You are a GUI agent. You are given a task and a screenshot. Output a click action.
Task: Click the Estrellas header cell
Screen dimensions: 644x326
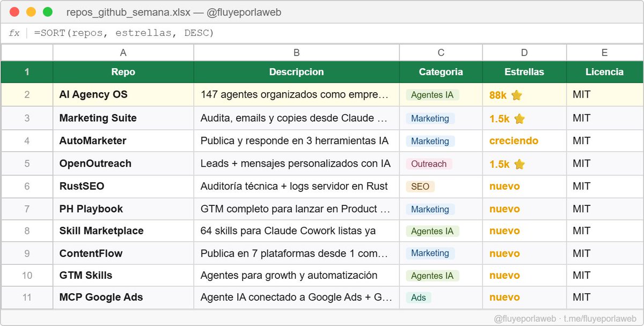(x=524, y=72)
